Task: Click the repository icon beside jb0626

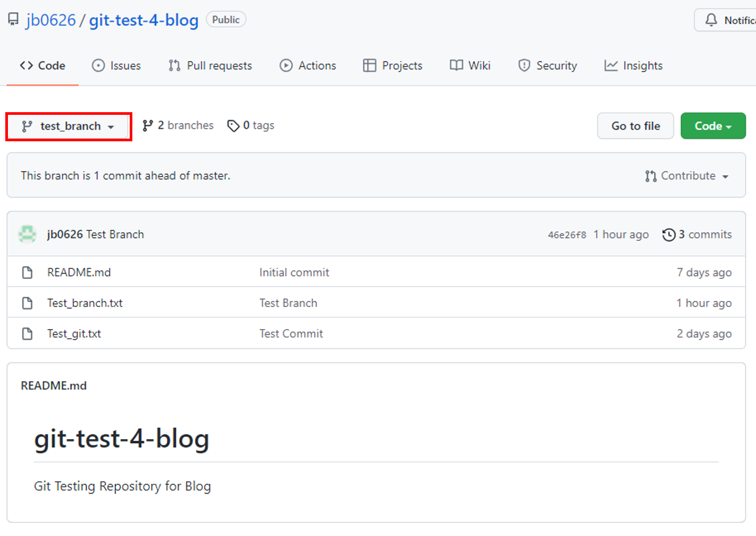Action: [x=13, y=20]
